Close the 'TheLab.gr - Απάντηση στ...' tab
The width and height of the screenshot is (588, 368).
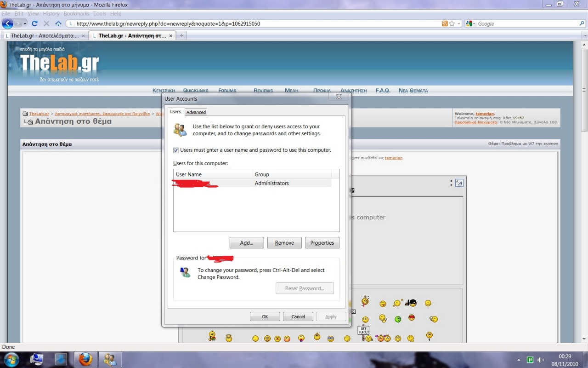click(171, 35)
